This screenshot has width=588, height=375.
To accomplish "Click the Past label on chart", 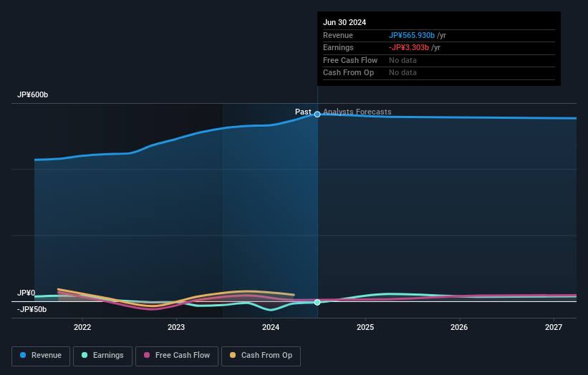I will point(303,112).
